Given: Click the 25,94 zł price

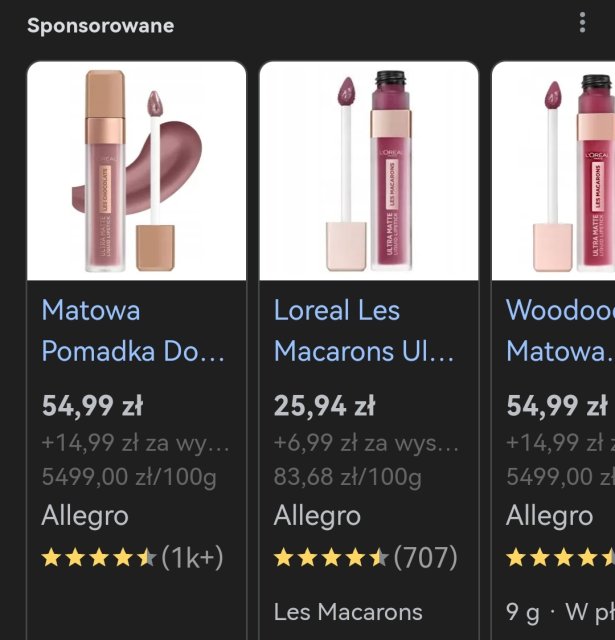Looking at the screenshot, I should tap(324, 406).
